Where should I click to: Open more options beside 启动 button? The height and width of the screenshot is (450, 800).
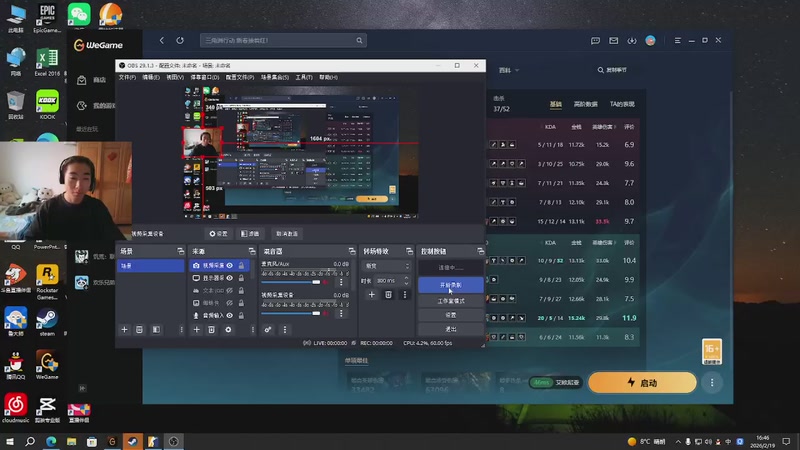point(712,382)
